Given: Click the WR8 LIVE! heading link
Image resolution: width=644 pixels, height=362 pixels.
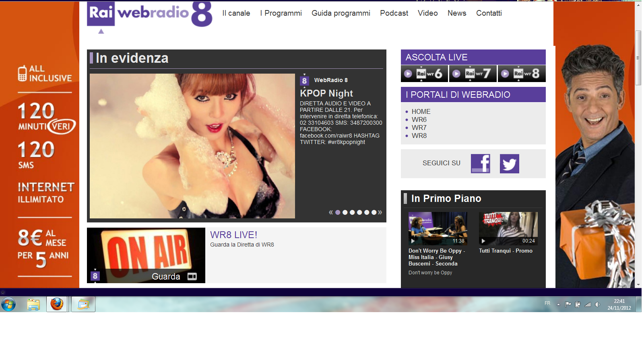Looking at the screenshot, I should pos(233,235).
